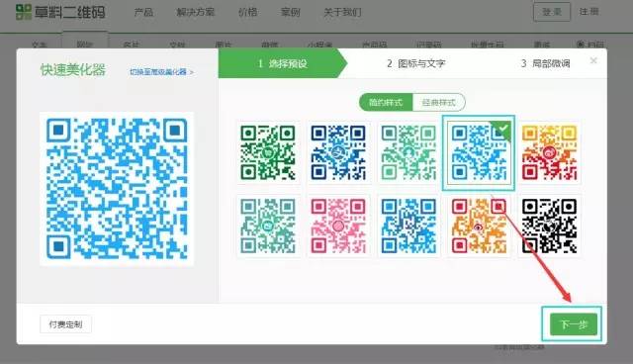Switch to 经典样式 style toggle
The height and width of the screenshot is (364, 633).
pyautogui.click(x=438, y=102)
